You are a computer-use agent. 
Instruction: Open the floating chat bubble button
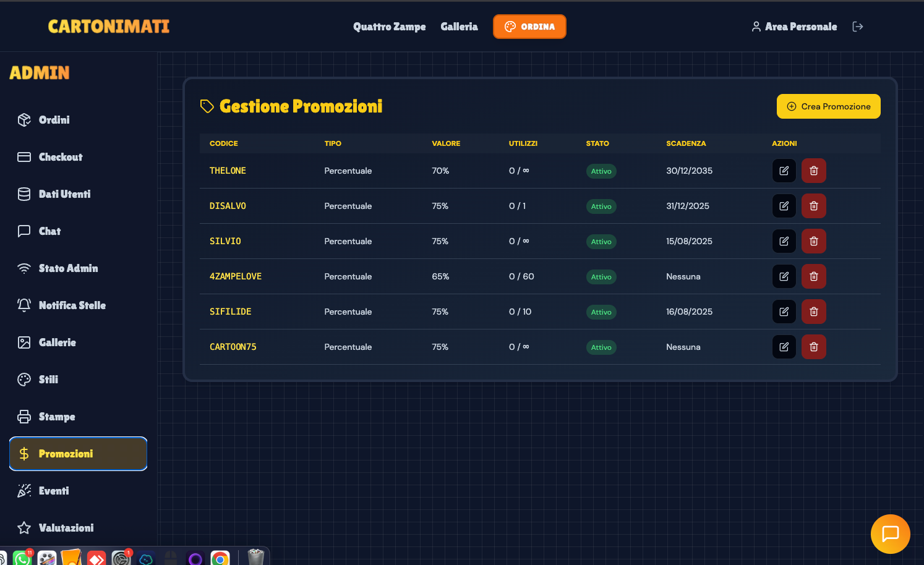890,534
